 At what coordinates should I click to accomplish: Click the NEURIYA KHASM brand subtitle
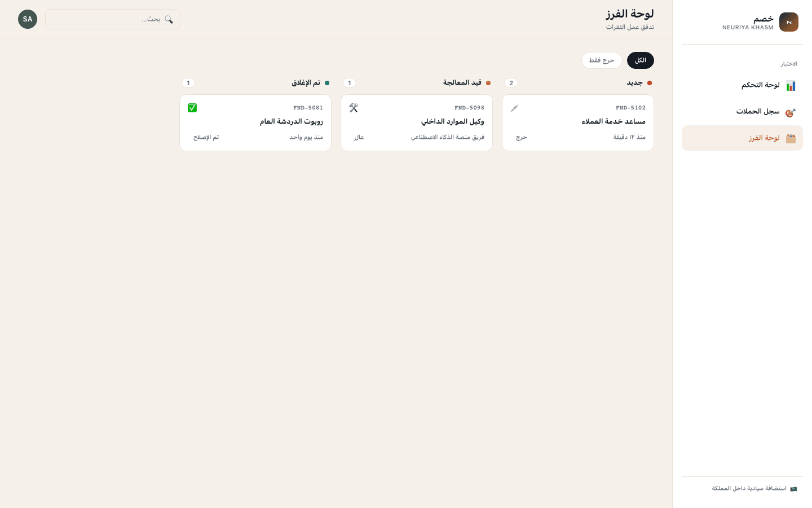(x=748, y=28)
